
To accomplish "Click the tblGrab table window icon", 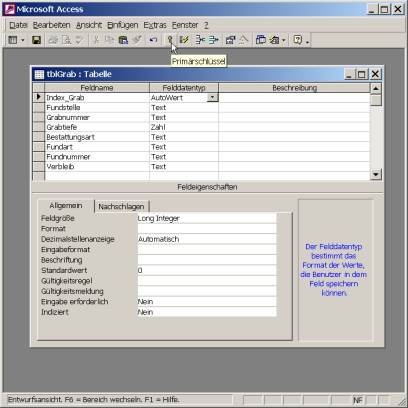I will pyautogui.click(x=39, y=74).
